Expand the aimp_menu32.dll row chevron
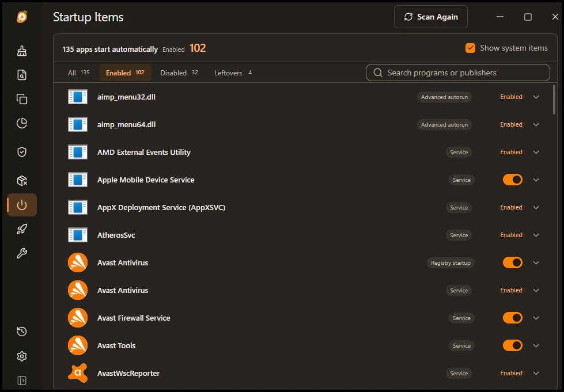The image size is (564, 392). [x=536, y=97]
